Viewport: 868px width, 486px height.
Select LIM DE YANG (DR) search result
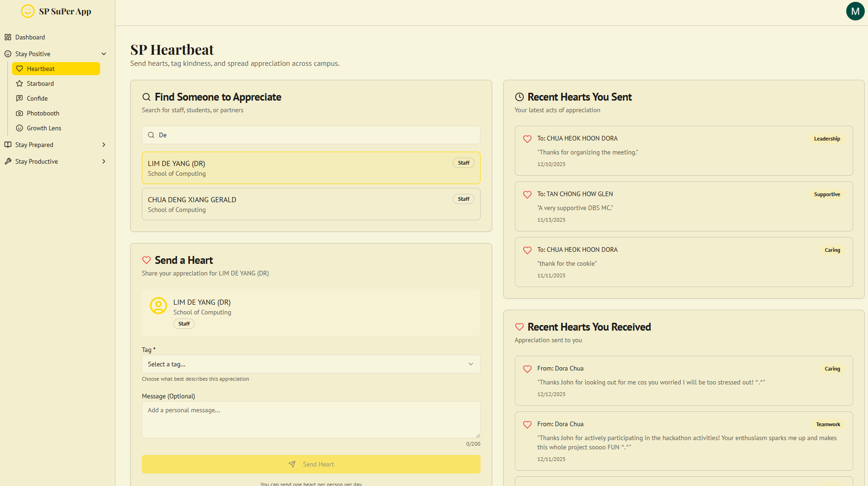tap(311, 168)
